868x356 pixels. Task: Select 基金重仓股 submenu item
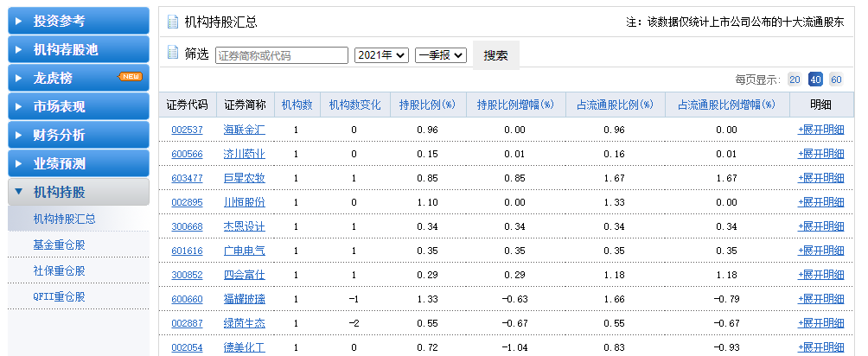60,245
